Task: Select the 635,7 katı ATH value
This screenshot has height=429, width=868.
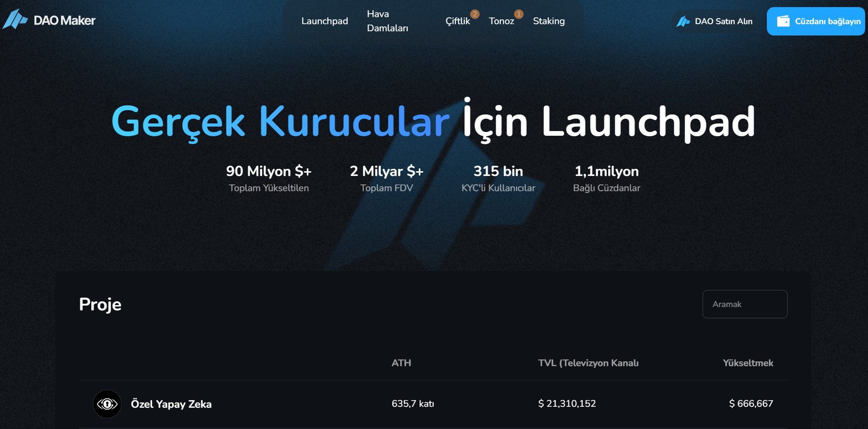Action: [x=413, y=403]
